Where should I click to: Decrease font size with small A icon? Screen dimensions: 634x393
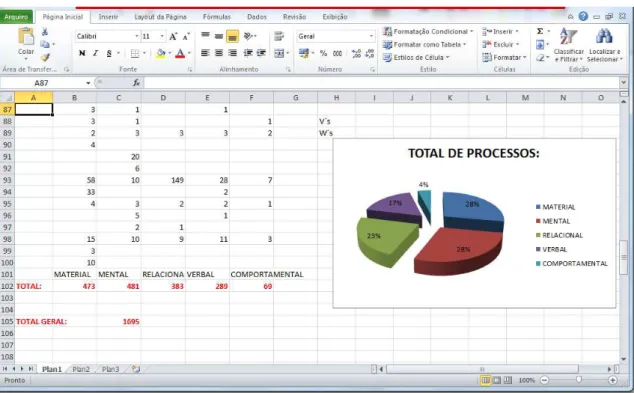coord(186,37)
